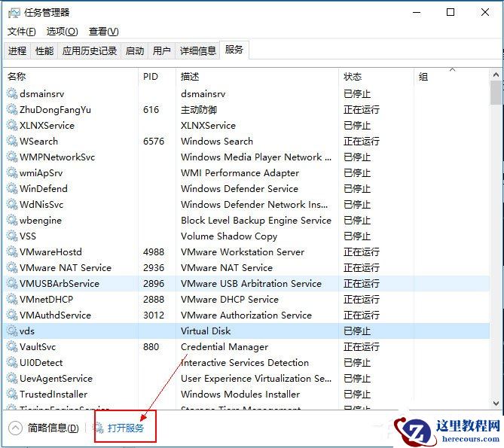Switch to the 应用历史记录 tab
504x448 pixels.
(90, 50)
